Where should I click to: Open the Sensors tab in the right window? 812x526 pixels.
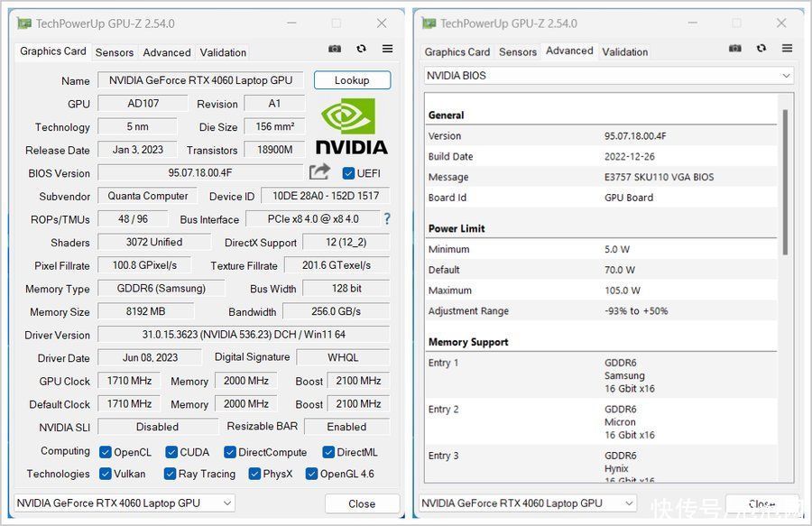click(x=518, y=51)
